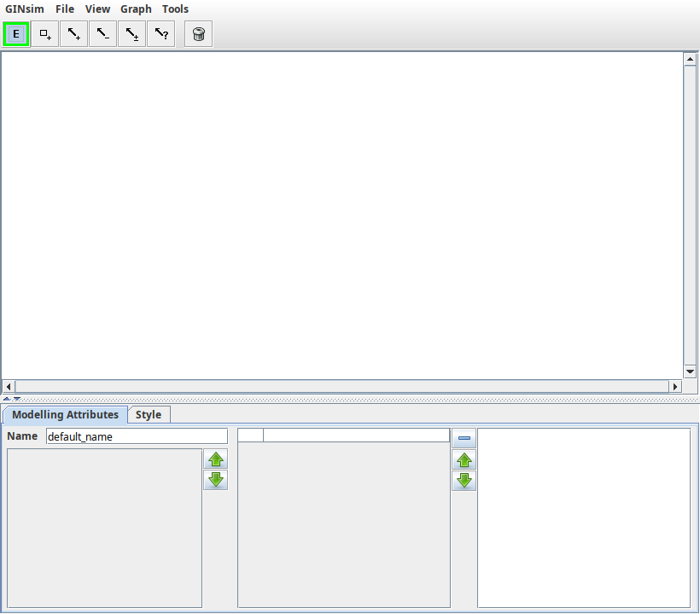Click the Name field containing default_name
The image size is (700, 614).
(x=137, y=436)
